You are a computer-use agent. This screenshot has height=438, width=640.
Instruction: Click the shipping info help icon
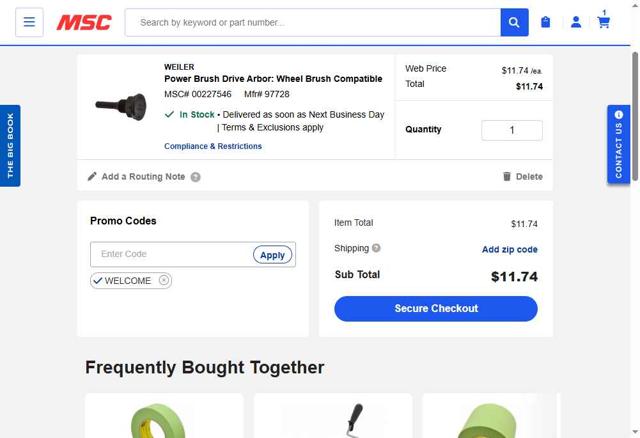click(x=376, y=248)
